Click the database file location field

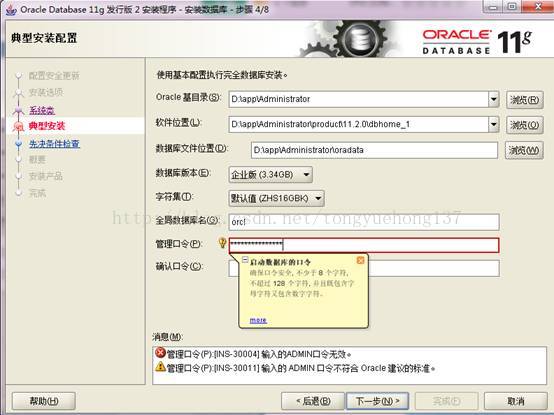(x=375, y=150)
